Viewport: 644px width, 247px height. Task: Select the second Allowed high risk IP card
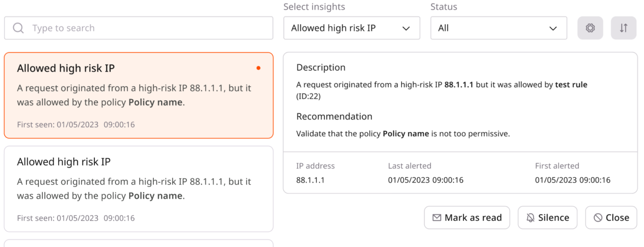click(139, 189)
